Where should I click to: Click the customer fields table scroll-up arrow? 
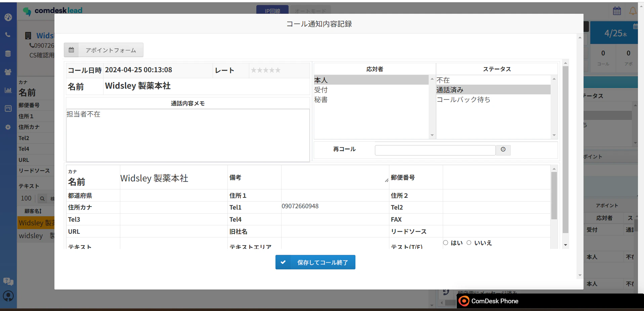click(554, 169)
